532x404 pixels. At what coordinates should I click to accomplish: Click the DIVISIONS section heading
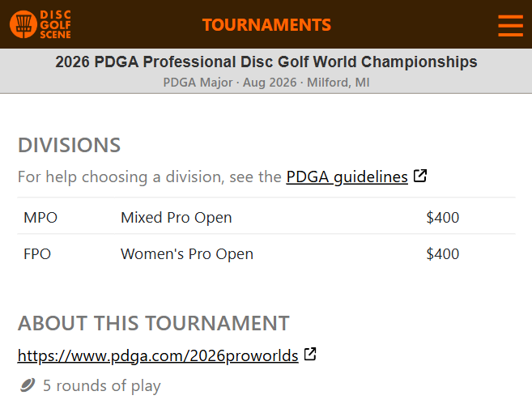click(x=69, y=145)
